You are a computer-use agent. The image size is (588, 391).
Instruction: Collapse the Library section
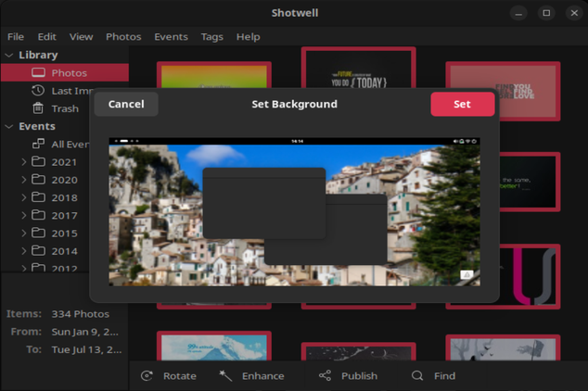[x=9, y=55]
